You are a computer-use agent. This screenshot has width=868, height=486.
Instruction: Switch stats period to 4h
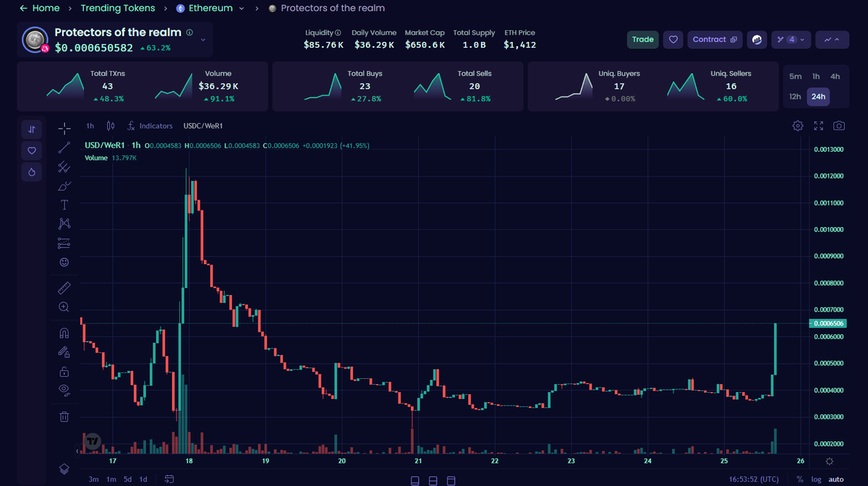pos(834,75)
